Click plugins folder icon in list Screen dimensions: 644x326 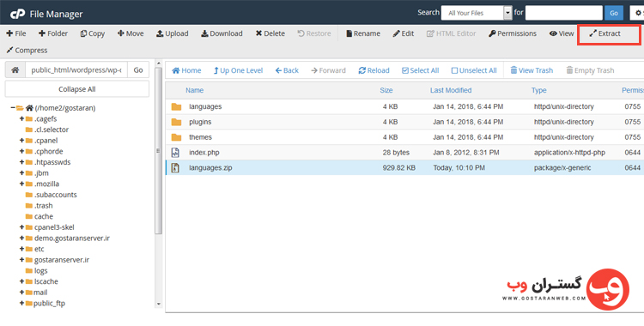coord(176,122)
